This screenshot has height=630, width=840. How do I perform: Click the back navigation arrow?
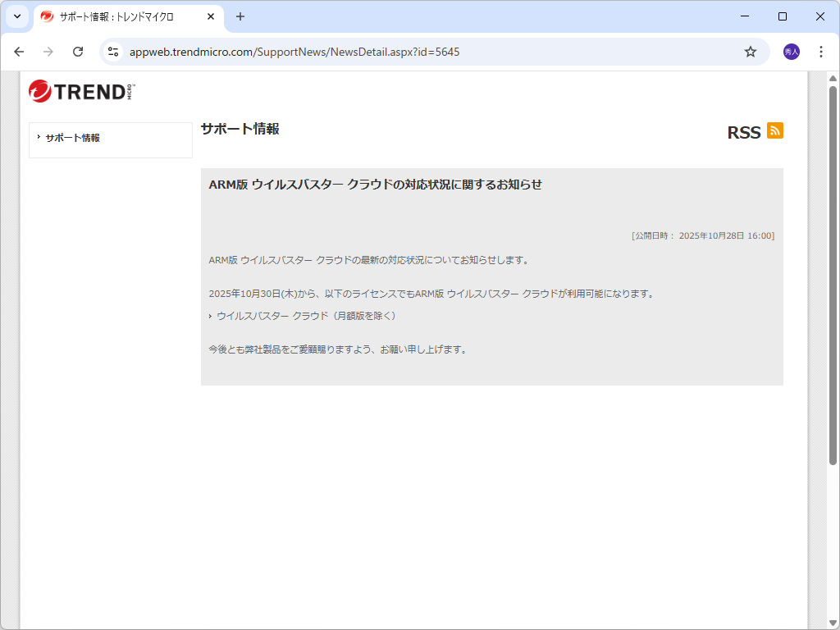pyautogui.click(x=19, y=51)
